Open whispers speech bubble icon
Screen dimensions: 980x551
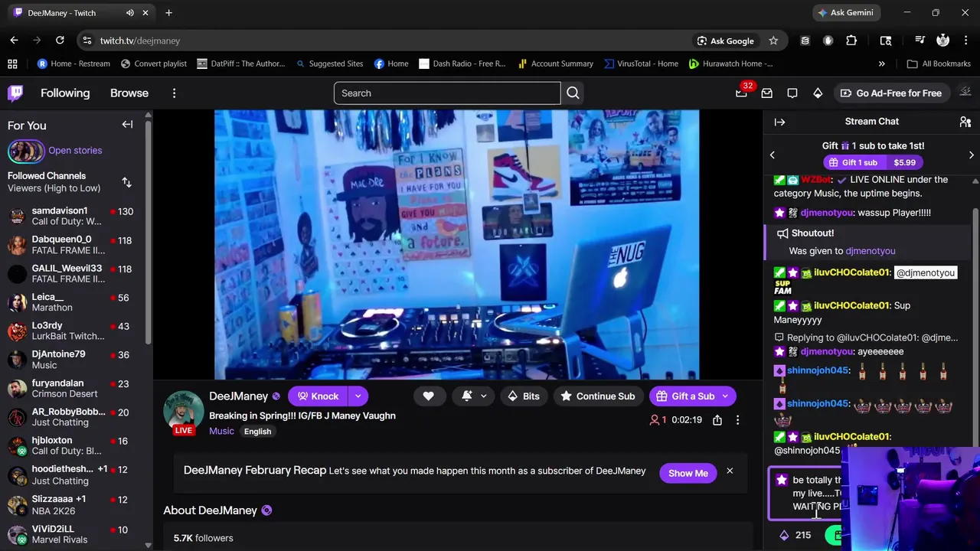(x=792, y=93)
